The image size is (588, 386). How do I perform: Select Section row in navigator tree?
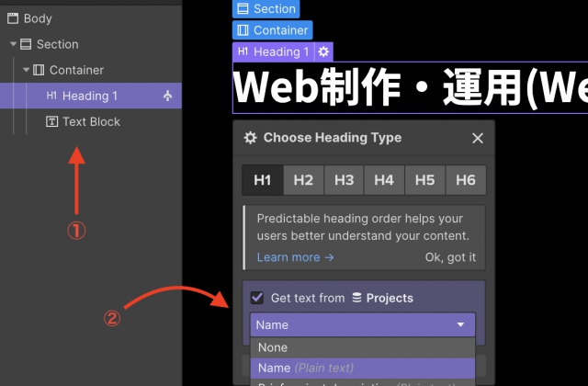point(91,44)
